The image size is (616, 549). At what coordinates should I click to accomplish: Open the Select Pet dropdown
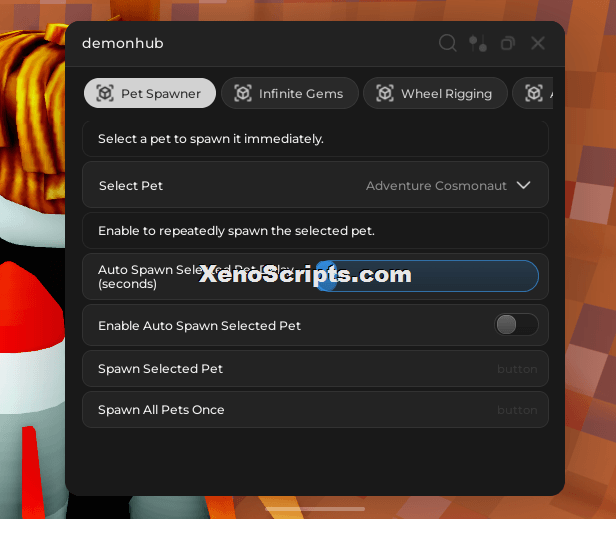pyautogui.click(x=315, y=185)
